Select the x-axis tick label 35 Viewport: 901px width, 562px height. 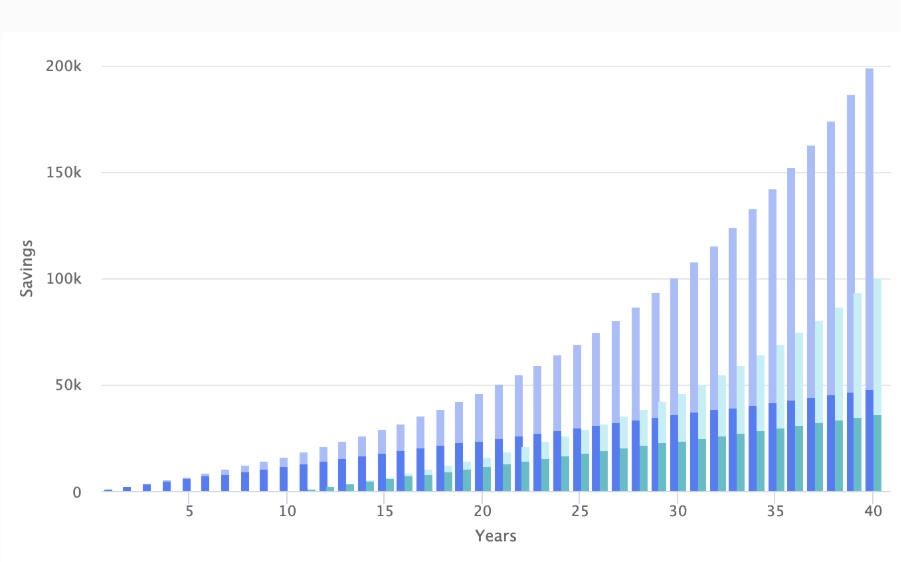pyautogui.click(x=773, y=511)
